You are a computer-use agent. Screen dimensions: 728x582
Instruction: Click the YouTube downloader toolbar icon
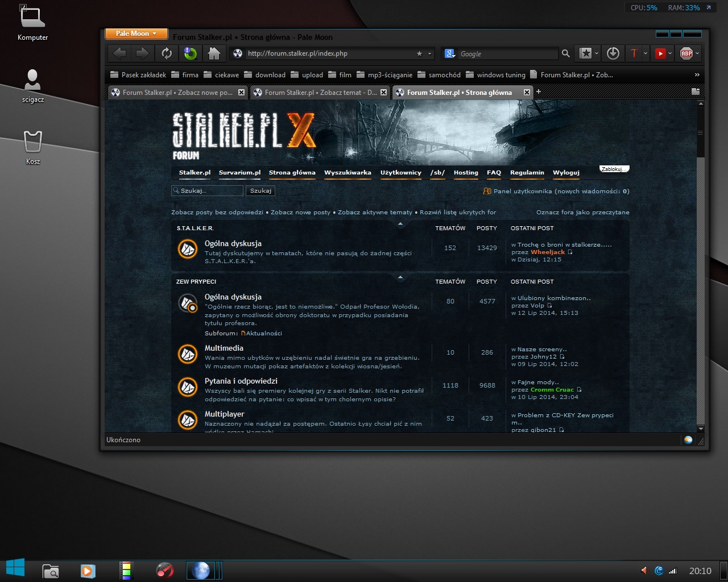(x=660, y=53)
